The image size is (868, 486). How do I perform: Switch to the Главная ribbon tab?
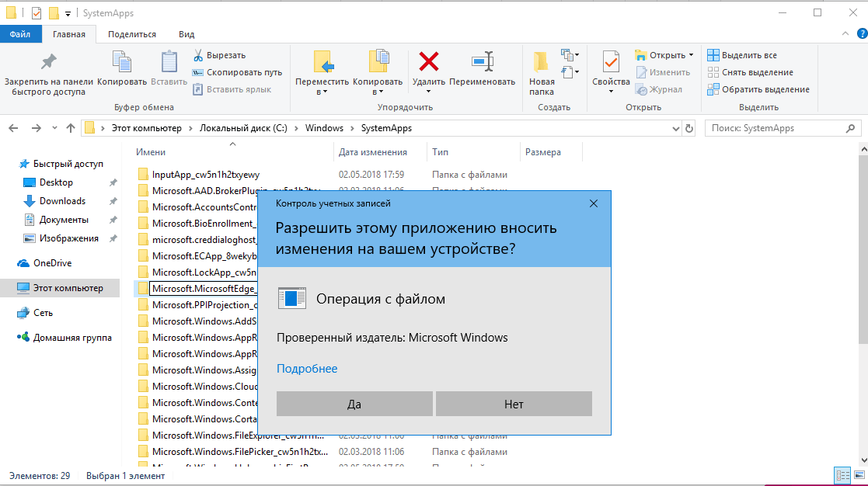69,34
